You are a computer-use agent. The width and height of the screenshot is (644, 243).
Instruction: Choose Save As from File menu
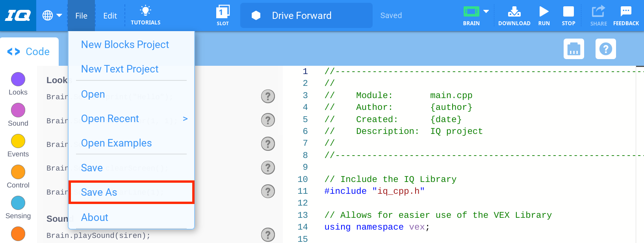(x=99, y=192)
